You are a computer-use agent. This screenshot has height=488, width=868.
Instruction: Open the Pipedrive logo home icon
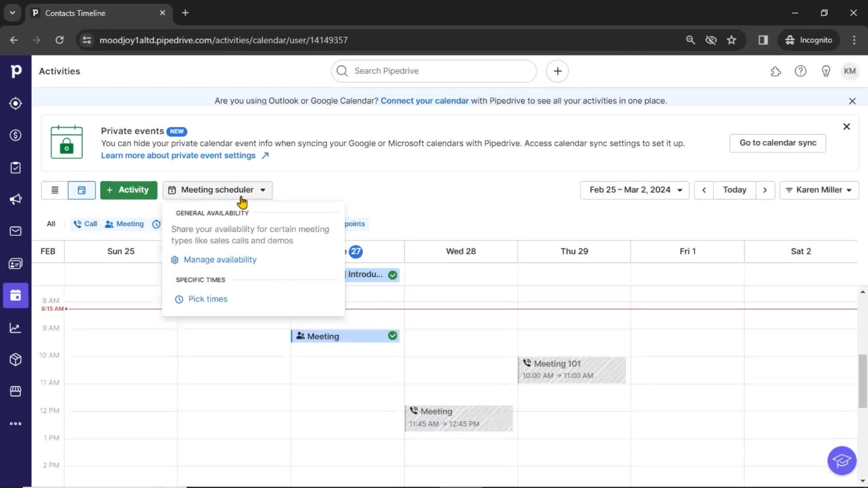pos(16,71)
